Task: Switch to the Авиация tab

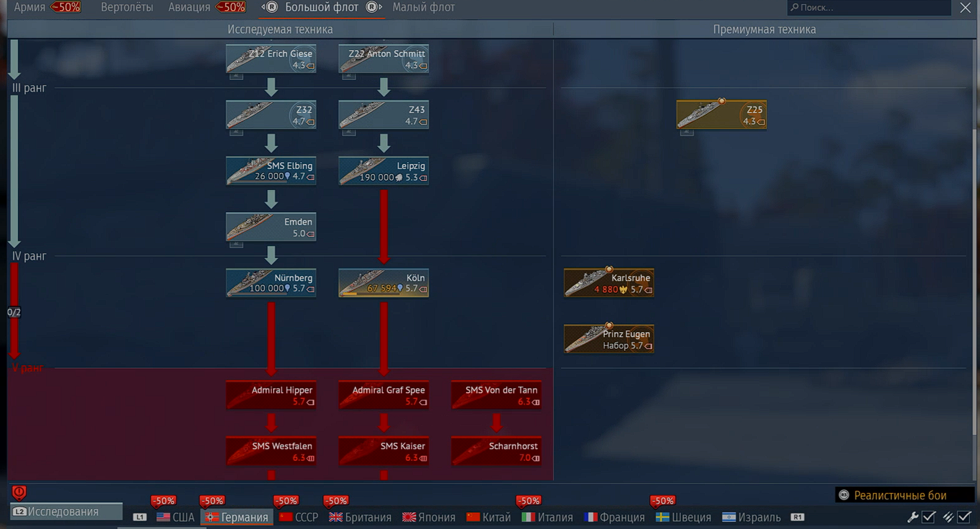Action: tap(189, 7)
